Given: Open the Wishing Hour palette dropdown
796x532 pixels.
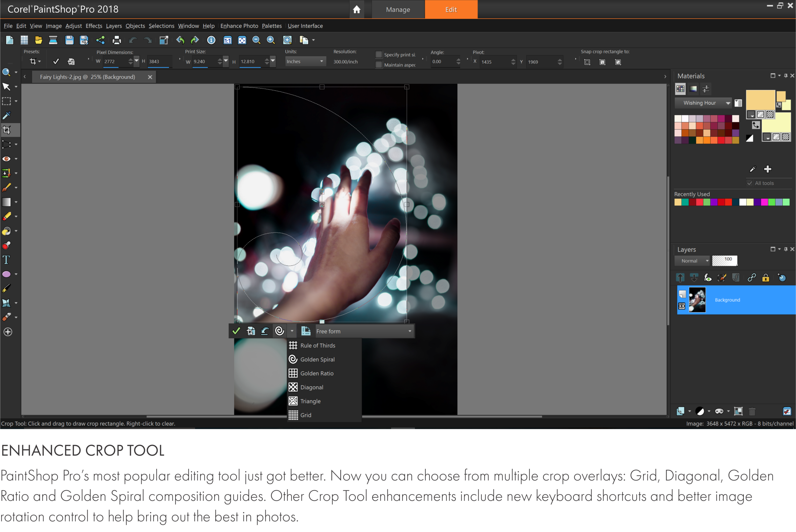Looking at the screenshot, I should [x=728, y=103].
